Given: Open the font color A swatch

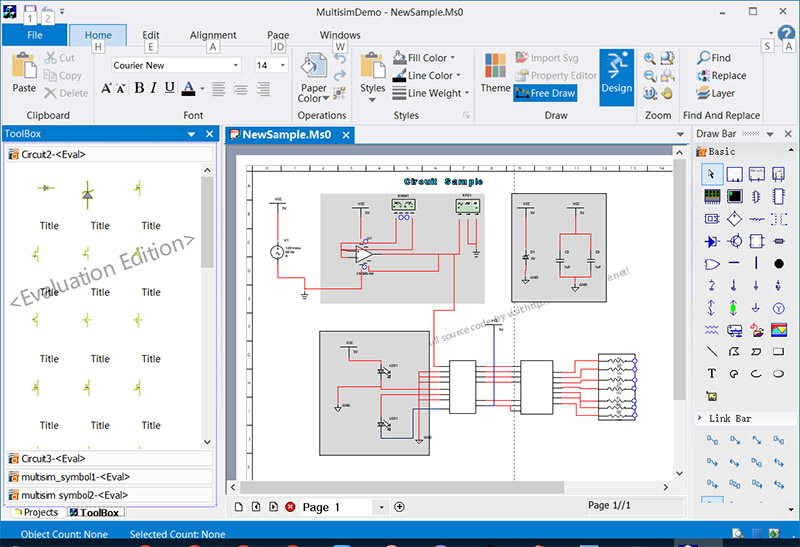Looking at the screenshot, I should pyautogui.click(x=188, y=88).
